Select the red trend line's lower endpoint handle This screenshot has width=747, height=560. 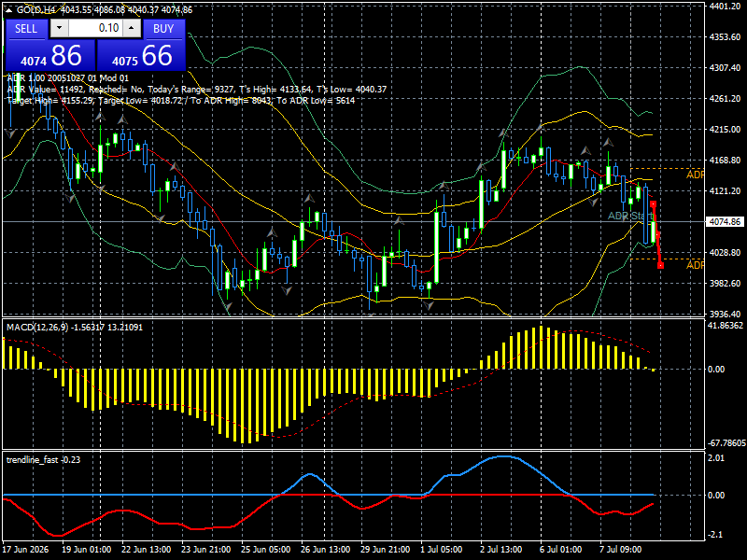point(660,265)
